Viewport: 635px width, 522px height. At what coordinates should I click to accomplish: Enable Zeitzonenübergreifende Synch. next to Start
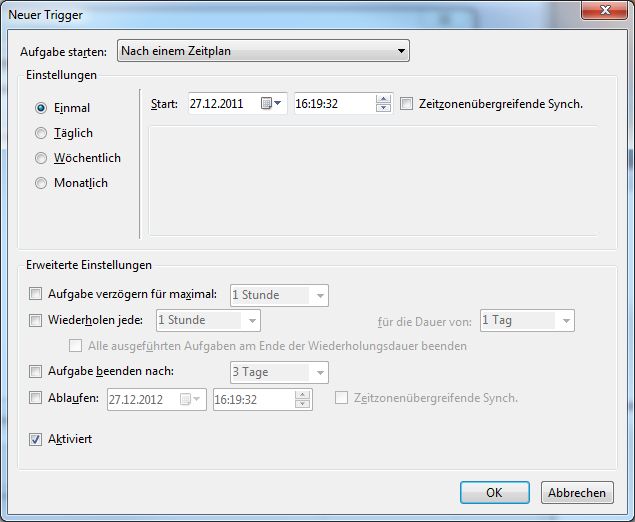pyautogui.click(x=406, y=104)
